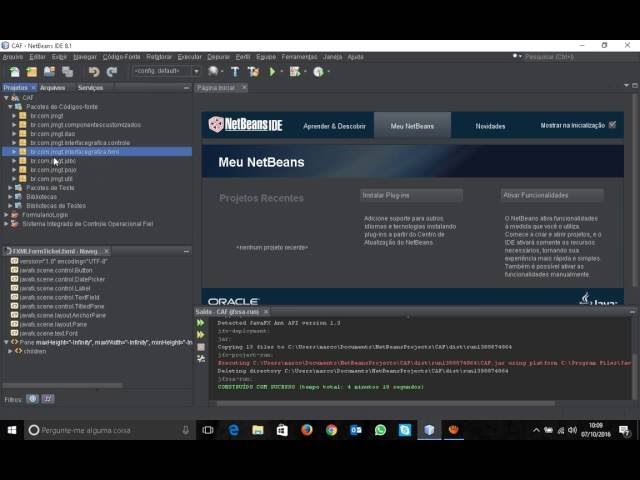Click the NetBeans cube taskbar icon
640x480 pixels.
[429, 430]
